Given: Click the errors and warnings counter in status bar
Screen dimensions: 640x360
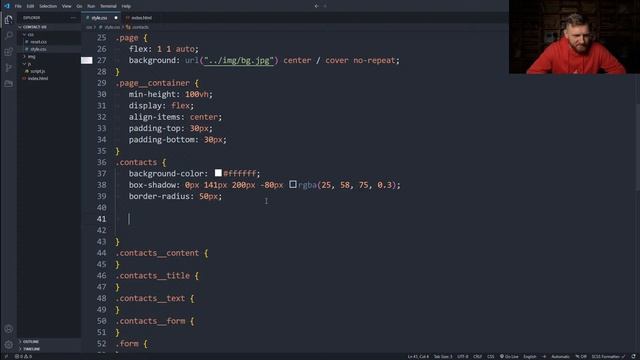Looking at the screenshot, I should tap(23, 356).
